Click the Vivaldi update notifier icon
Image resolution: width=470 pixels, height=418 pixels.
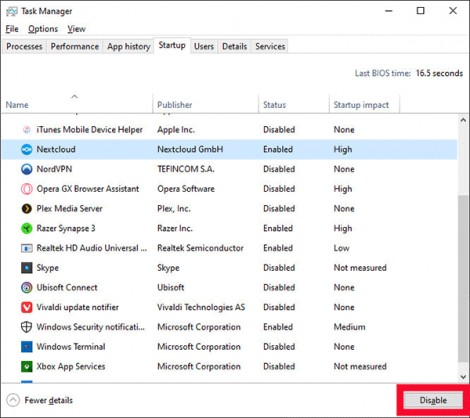(27, 307)
